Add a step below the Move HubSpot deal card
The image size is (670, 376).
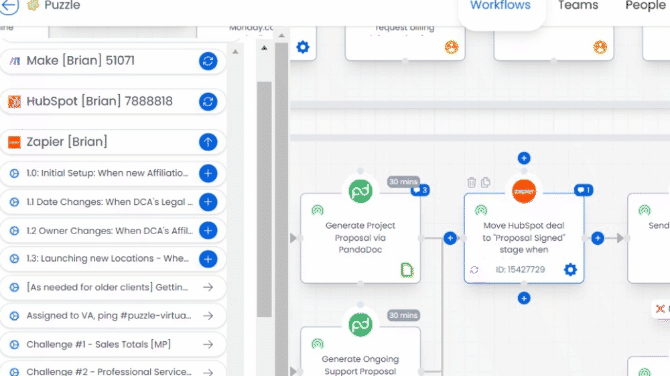(x=524, y=298)
